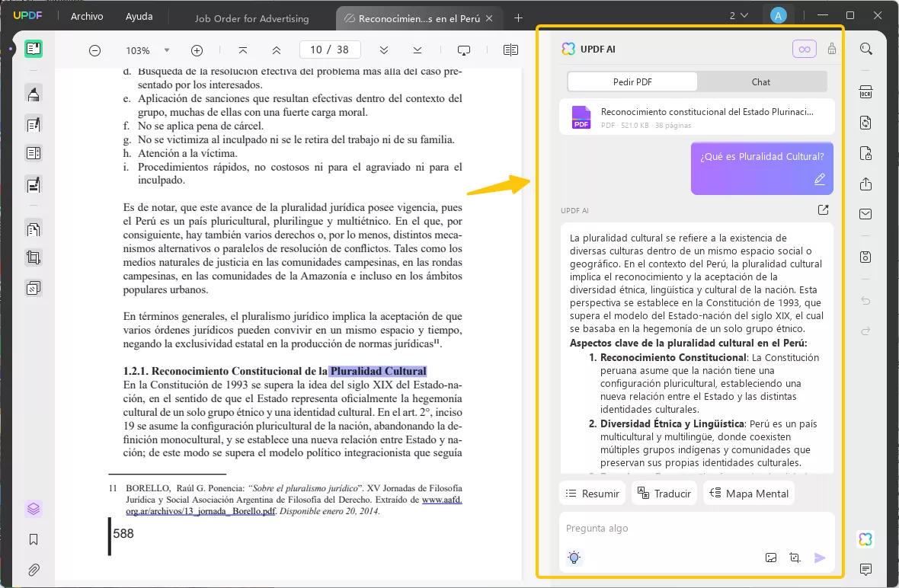
Task: Send the PDF by email
Action: (x=865, y=214)
